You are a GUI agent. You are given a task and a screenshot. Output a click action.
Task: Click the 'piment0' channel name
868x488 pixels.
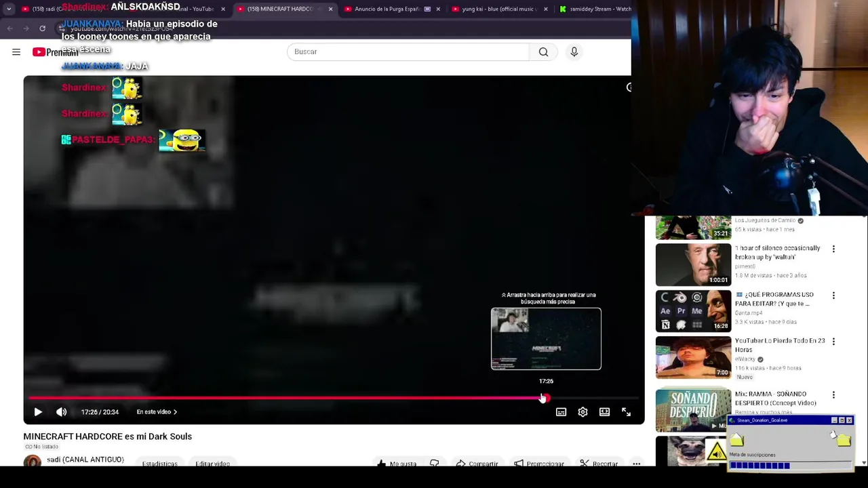click(747, 266)
